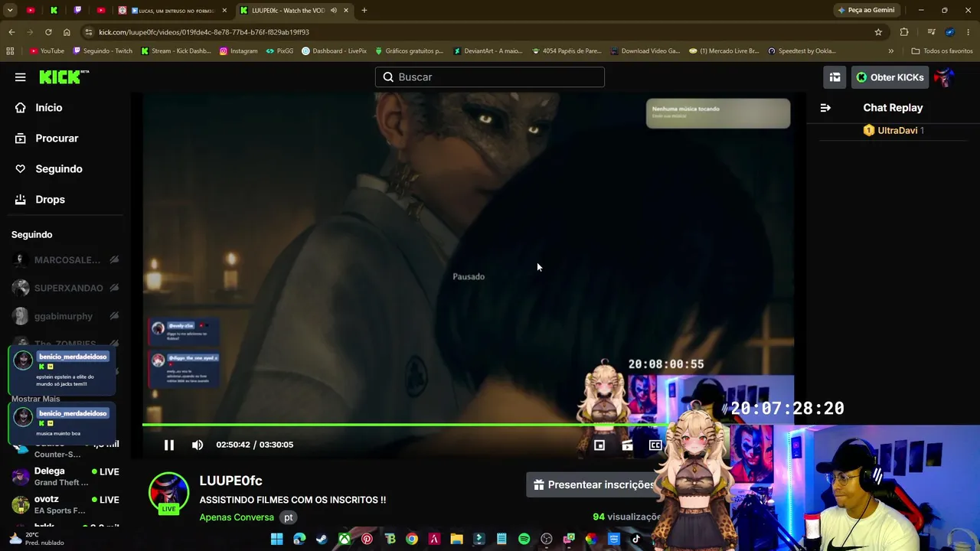Open a new browser tab
Image resolution: width=980 pixels, height=551 pixels.
pos(364,10)
